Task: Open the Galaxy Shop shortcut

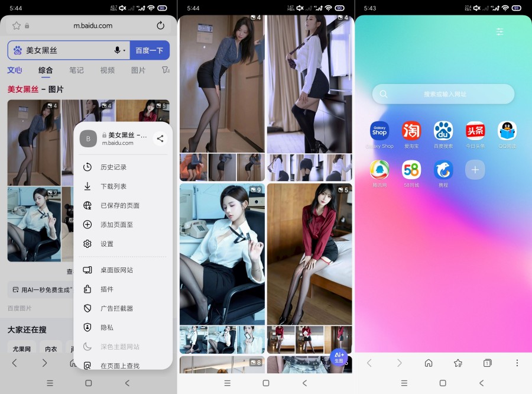Action: 379,131
